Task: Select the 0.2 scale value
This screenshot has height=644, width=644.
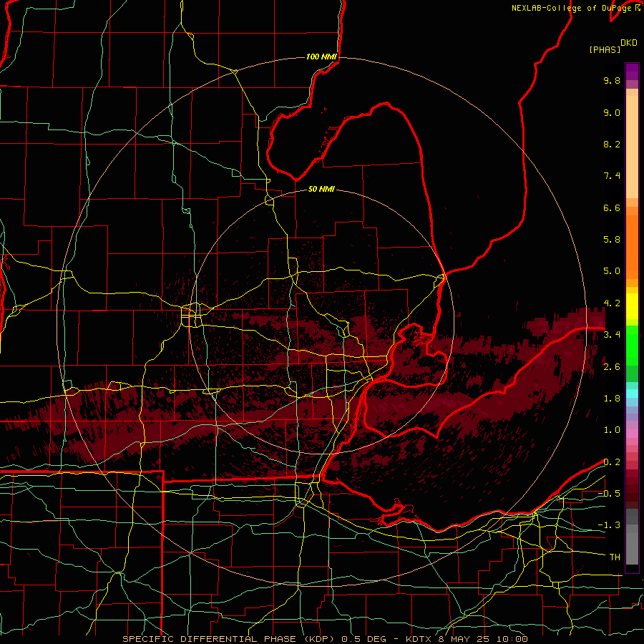Action: (x=612, y=462)
